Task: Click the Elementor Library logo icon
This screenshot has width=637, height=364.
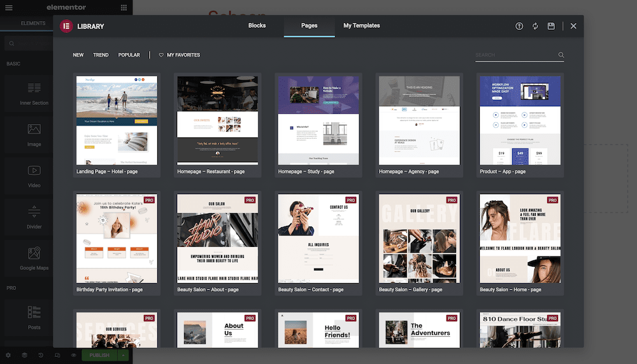Action: click(66, 26)
